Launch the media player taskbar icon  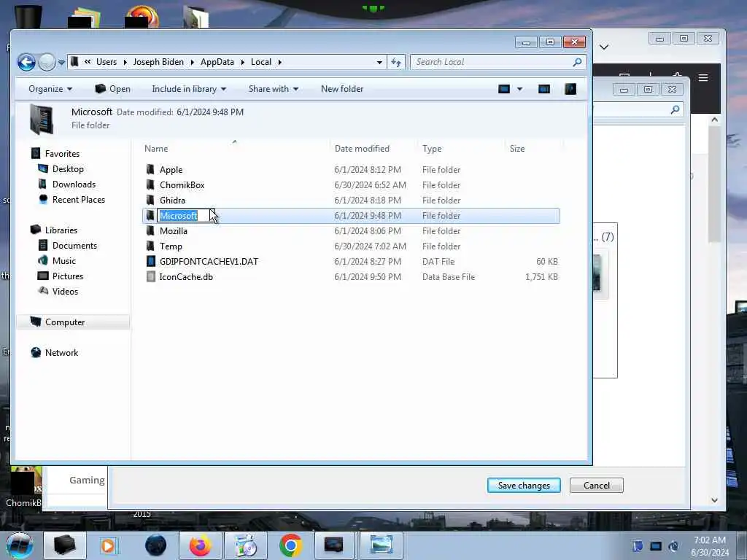tap(108, 545)
